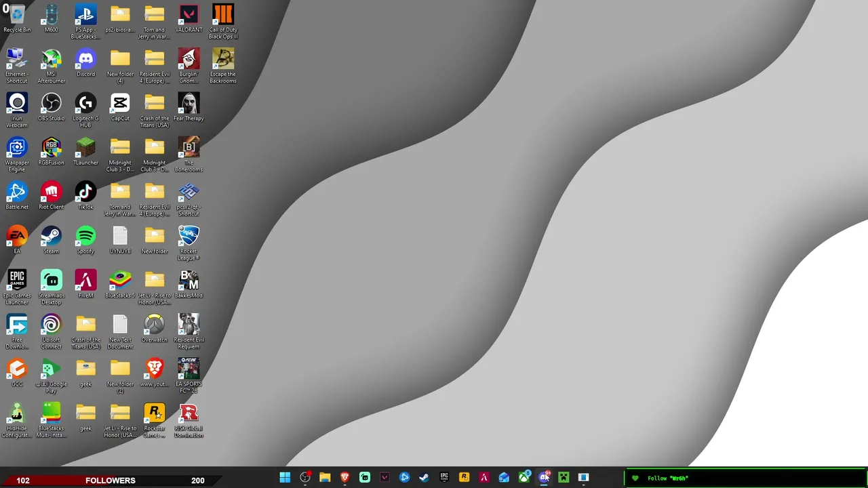Open Google Play Games shortcut
The width and height of the screenshot is (868, 488).
[52, 376]
